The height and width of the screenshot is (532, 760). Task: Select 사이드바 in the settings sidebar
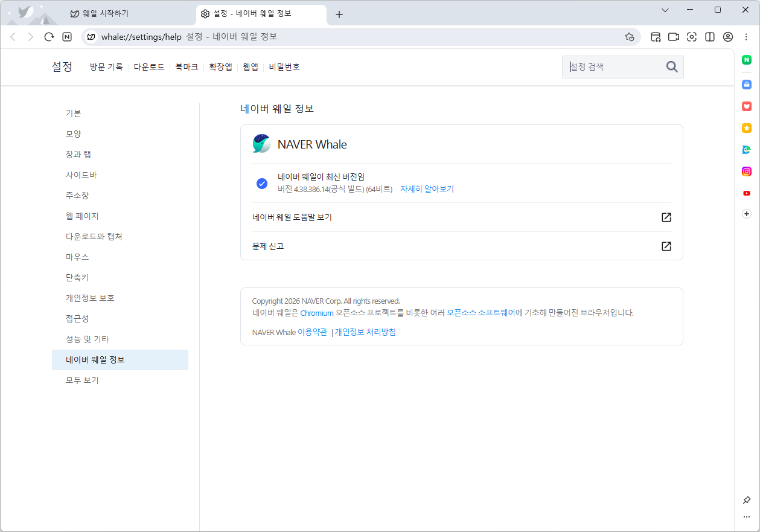click(120, 175)
